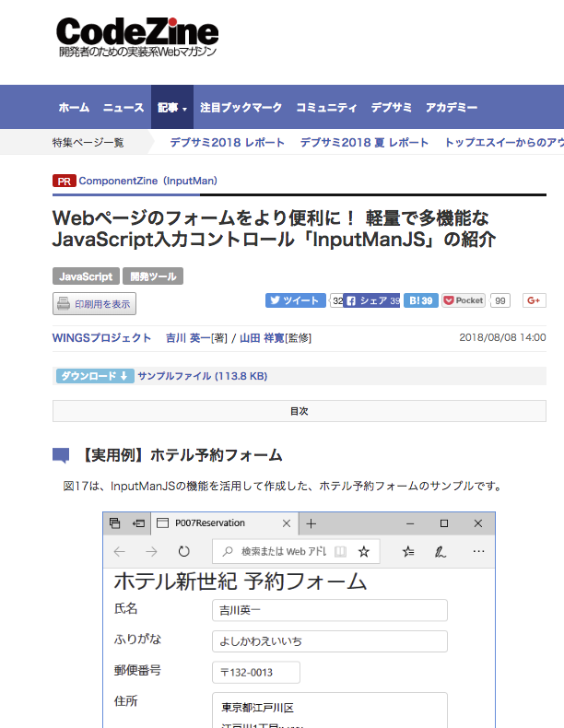Click the 印刷用を表示 print button
Screen dimensions: 564x728
[x=94, y=304]
